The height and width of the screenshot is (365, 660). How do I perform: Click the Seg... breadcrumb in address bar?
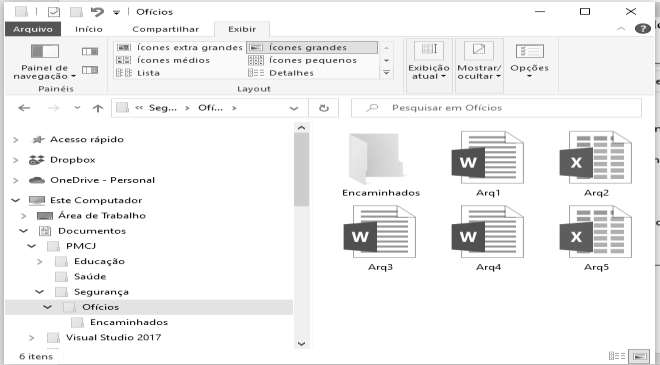[x=162, y=108]
